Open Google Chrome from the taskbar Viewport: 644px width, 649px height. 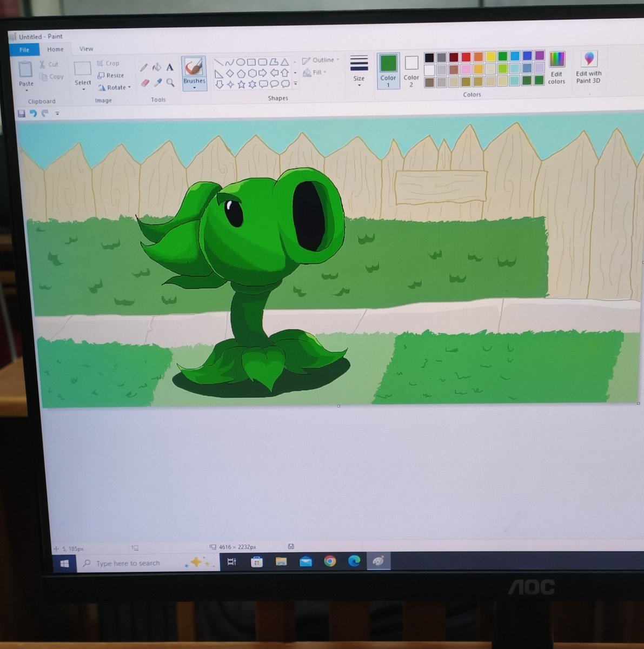(330, 561)
